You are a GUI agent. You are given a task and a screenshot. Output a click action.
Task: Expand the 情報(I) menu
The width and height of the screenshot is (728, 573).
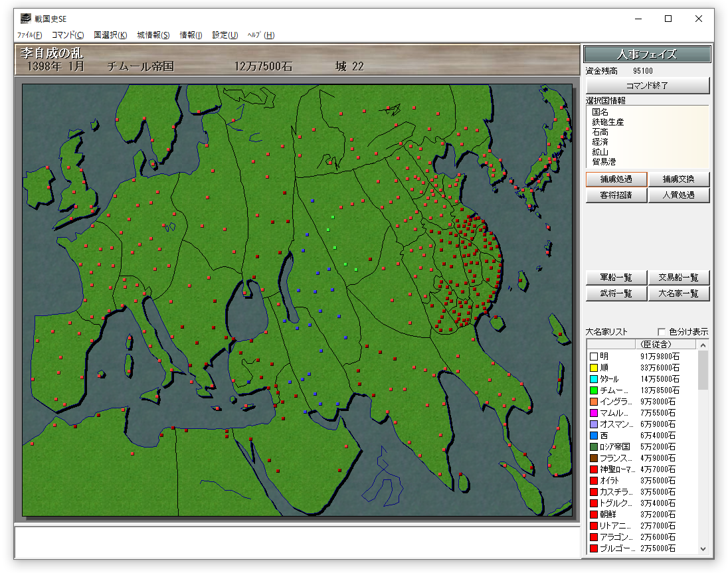click(191, 35)
